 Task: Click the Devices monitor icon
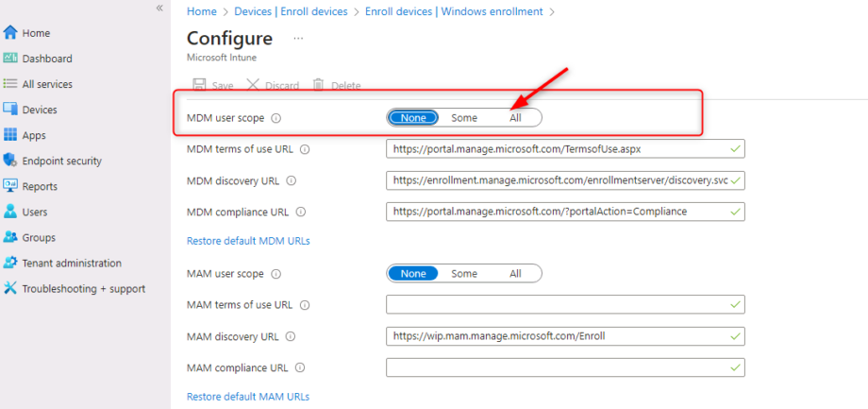[x=10, y=110]
